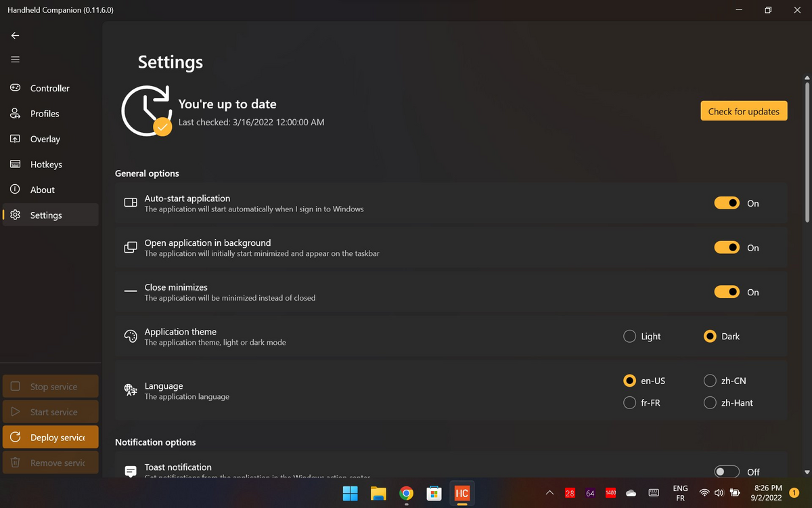The image size is (812, 508).
Task: Click the cloud icon in the tray
Action: click(631, 493)
